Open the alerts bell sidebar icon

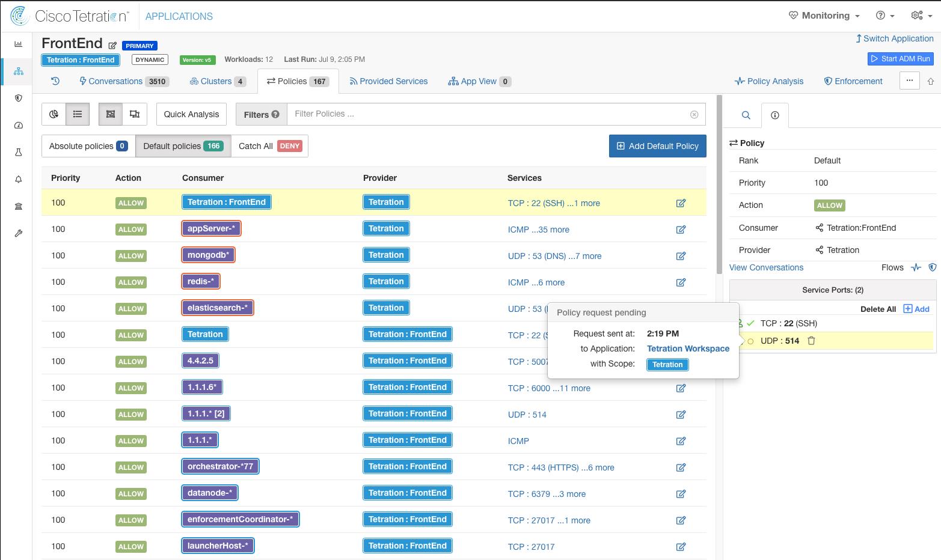coord(18,179)
